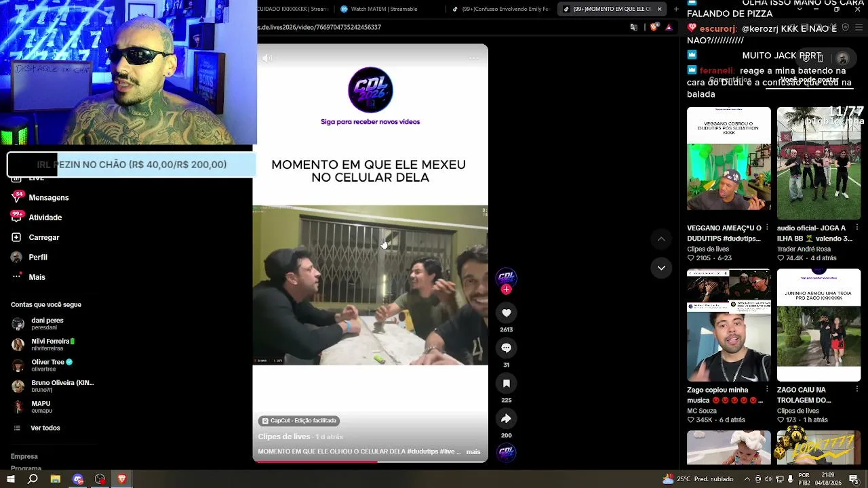Screen dimensions: 868x488
Task: Click the Trader André Rosa creator name
Action: 804,249
